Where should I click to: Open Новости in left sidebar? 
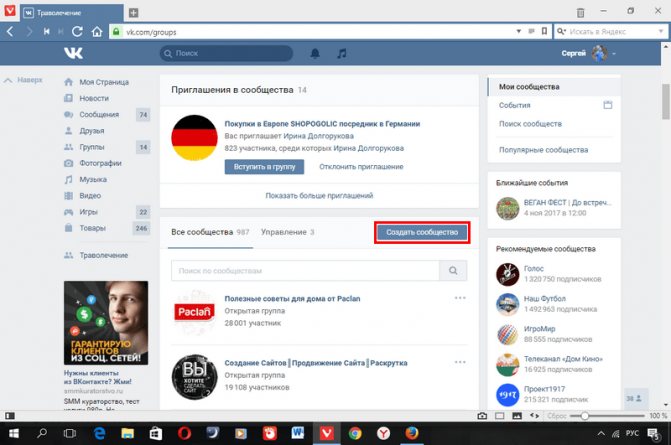pos(94,98)
